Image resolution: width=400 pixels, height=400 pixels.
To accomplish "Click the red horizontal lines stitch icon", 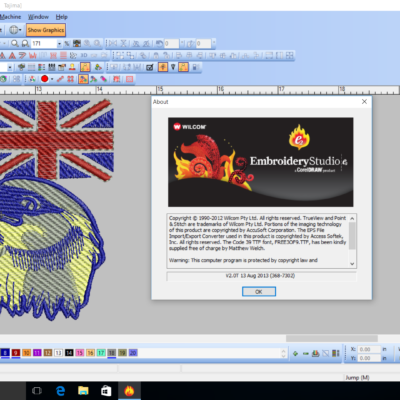I will click(63, 55).
